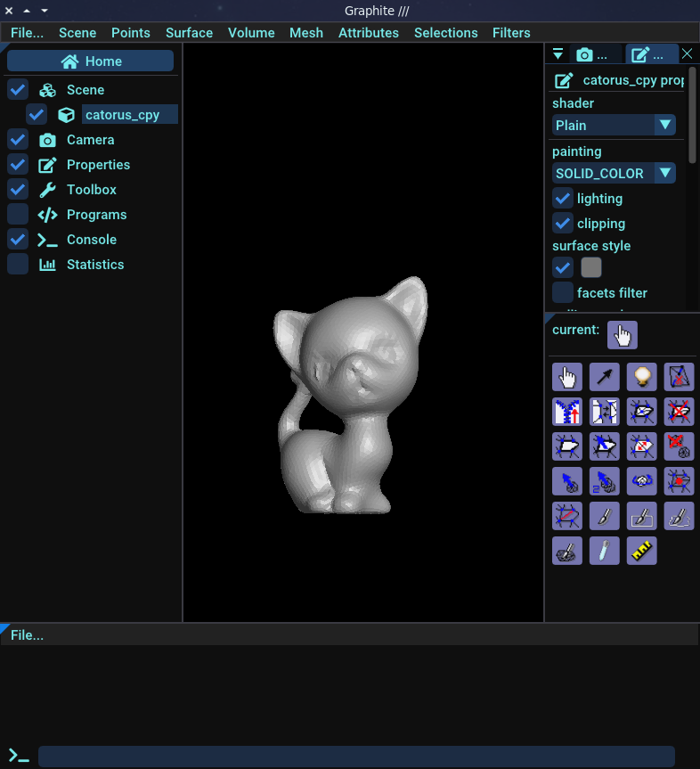Click the properties panel vertical scrollbar
This screenshot has width=700, height=769.
(692, 116)
